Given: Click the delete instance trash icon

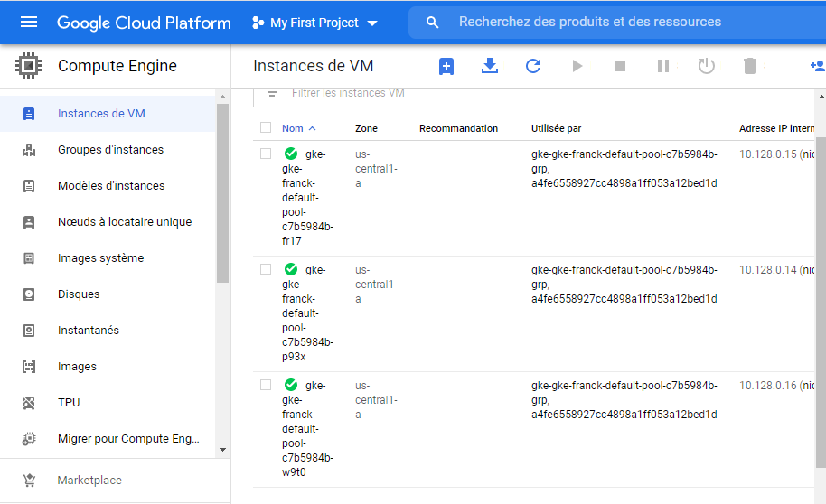Looking at the screenshot, I should 749,66.
